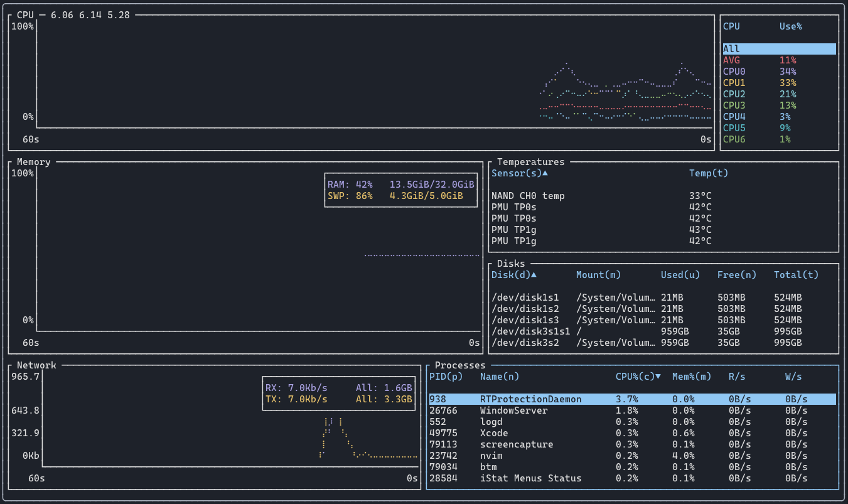The image size is (848, 504).
Task: Select the nvim process row
Action: (x=633, y=456)
